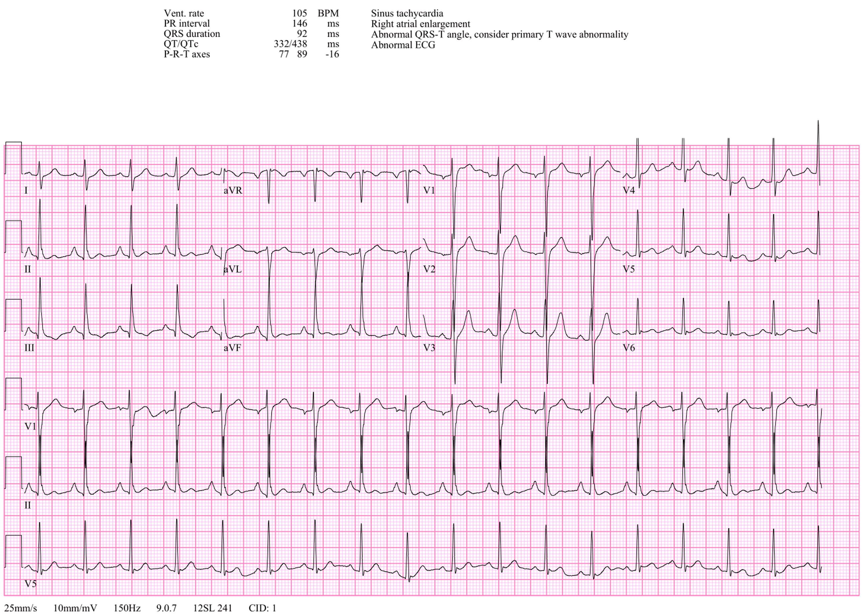868x614 pixels.
Task: Click the '9.0.7' version text
Action: 166,608
